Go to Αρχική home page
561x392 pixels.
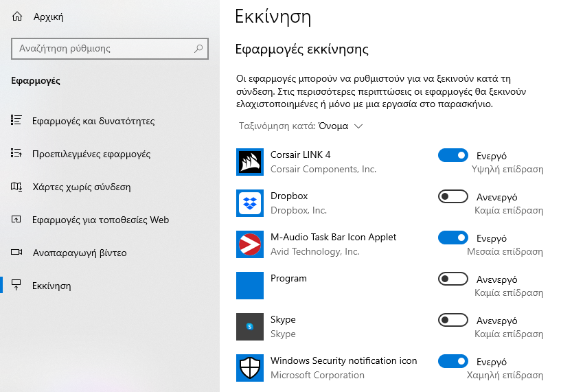click(48, 16)
